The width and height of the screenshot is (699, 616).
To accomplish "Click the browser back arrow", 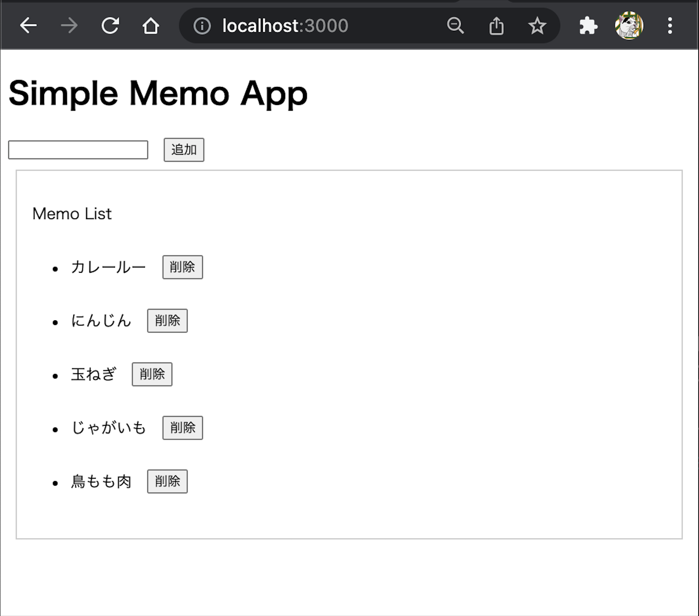I will click(29, 25).
